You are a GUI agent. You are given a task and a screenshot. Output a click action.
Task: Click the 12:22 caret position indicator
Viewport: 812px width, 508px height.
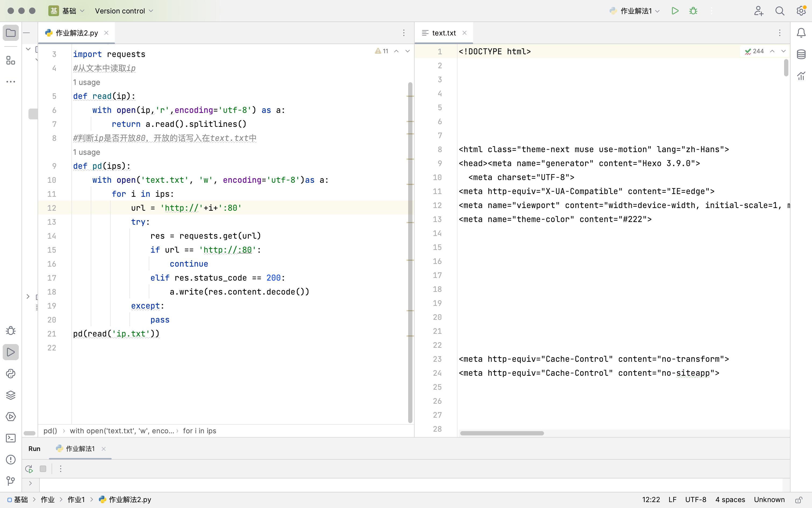click(x=651, y=500)
